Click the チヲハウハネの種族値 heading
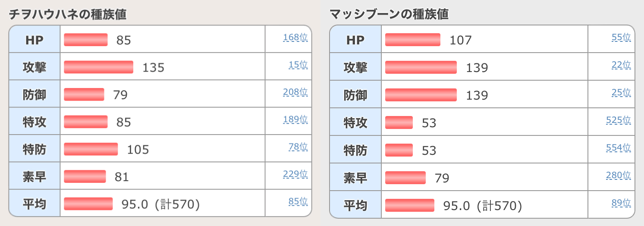644x226 pixels. pos(67,14)
